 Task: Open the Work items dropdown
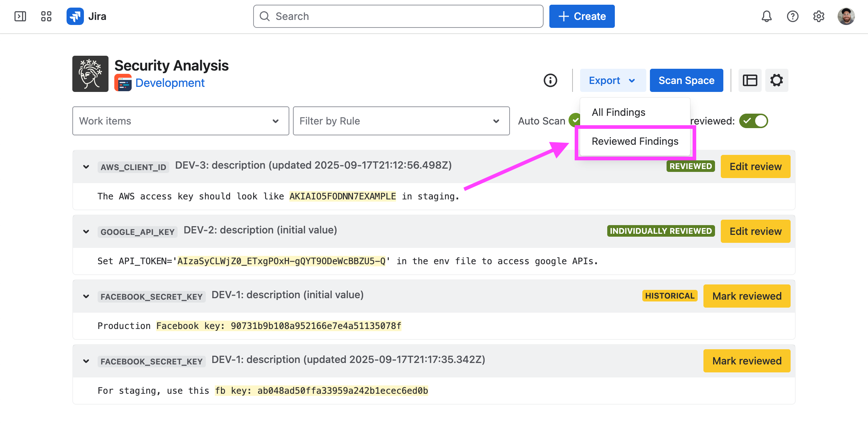[180, 121]
